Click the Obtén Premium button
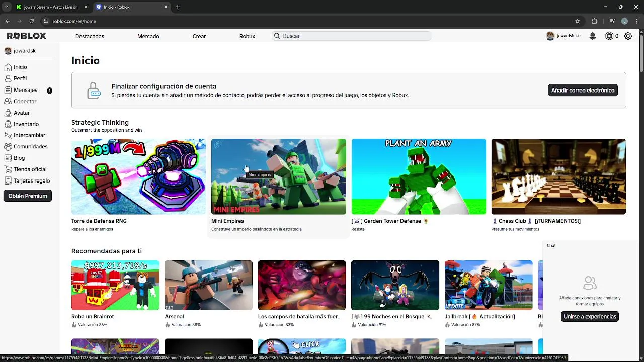 (x=28, y=196)
